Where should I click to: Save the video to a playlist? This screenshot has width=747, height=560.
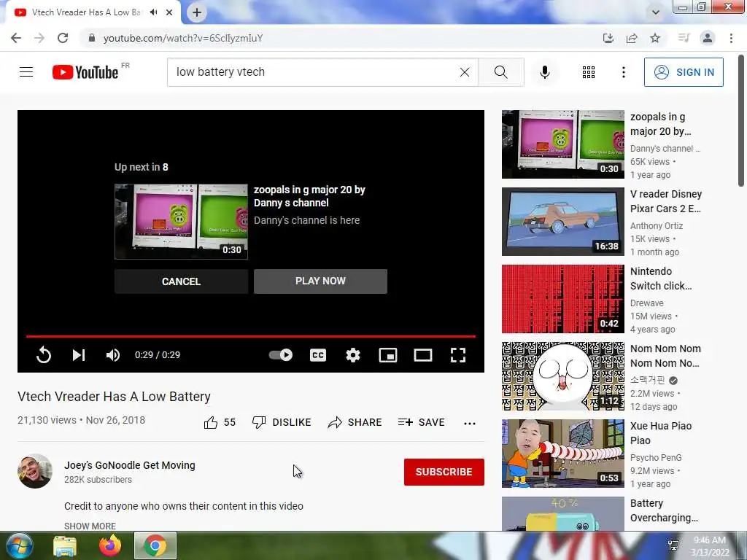(x=422, y=422)
